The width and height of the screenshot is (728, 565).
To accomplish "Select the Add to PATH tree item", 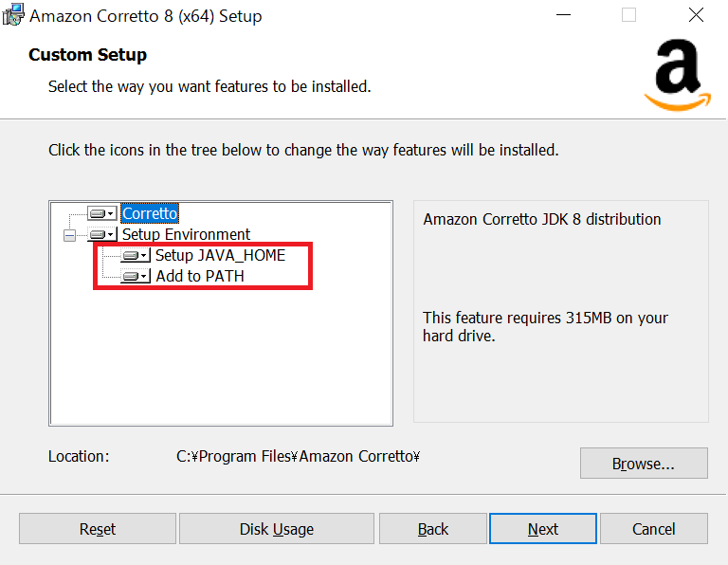I will tap(200, 276).
